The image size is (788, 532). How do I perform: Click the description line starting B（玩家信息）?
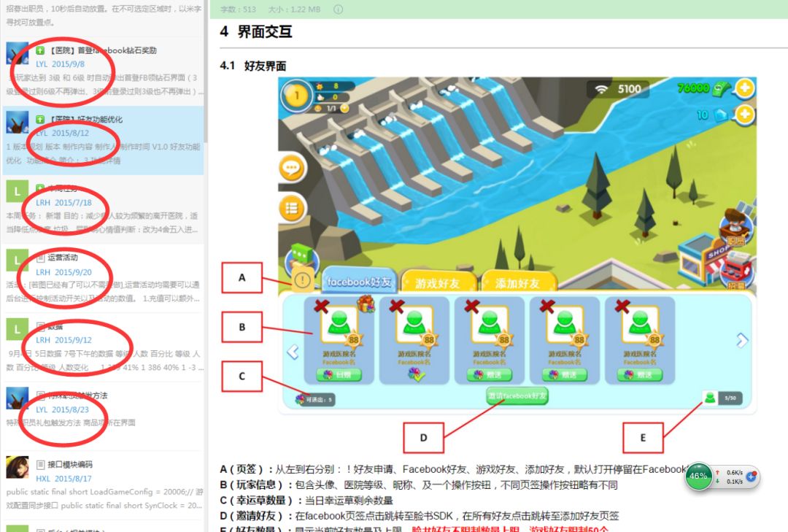[x=419, y=485]
